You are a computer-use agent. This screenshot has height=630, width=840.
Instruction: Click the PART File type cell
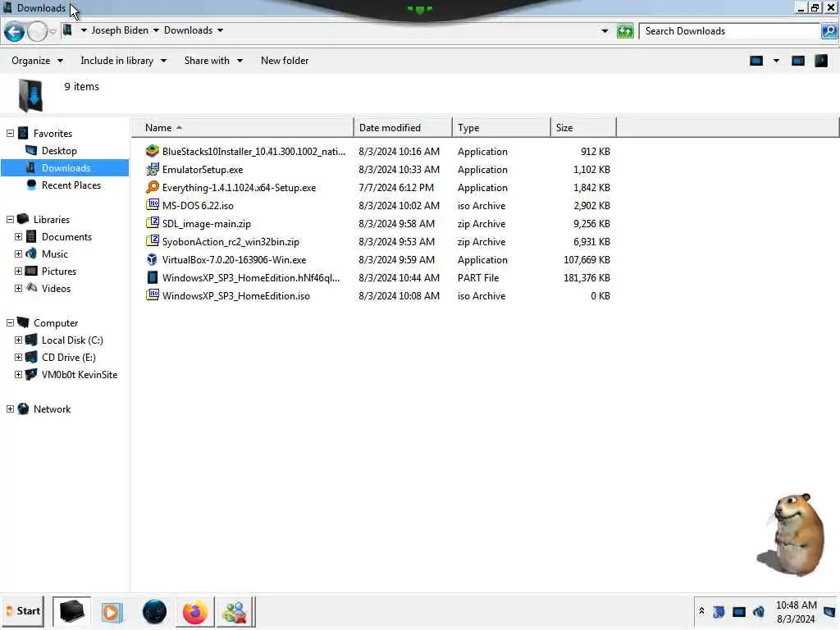point(478,277)
